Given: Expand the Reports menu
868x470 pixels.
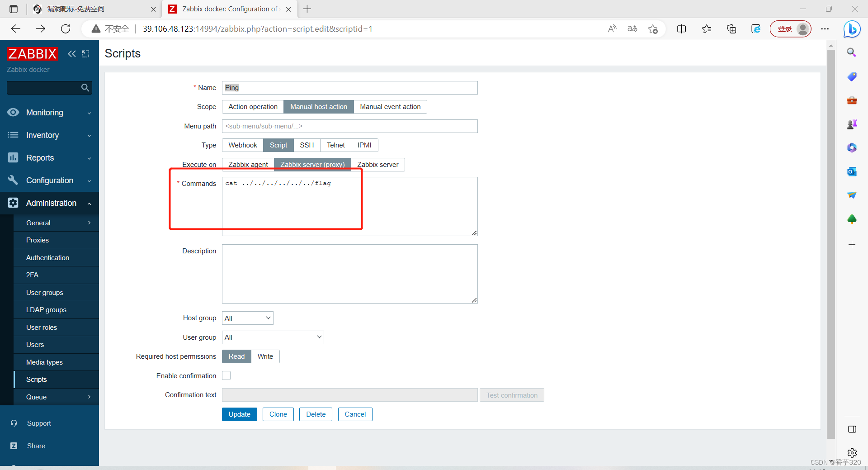Looking at the screenshot, I should (49, 158).
